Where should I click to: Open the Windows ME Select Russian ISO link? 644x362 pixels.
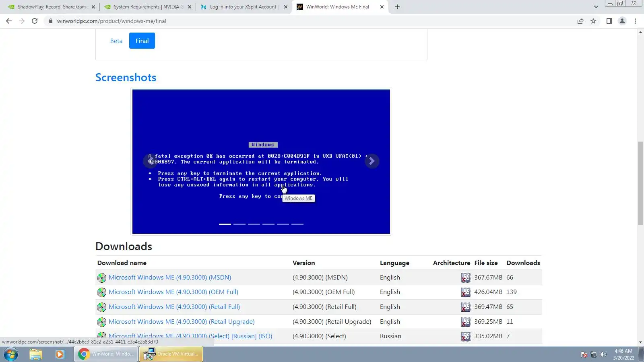pos(190,336)
